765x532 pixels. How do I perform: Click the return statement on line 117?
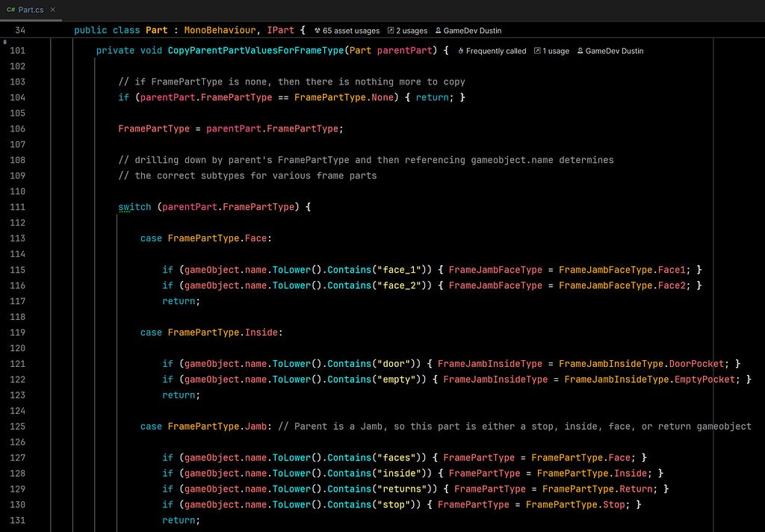181,302
